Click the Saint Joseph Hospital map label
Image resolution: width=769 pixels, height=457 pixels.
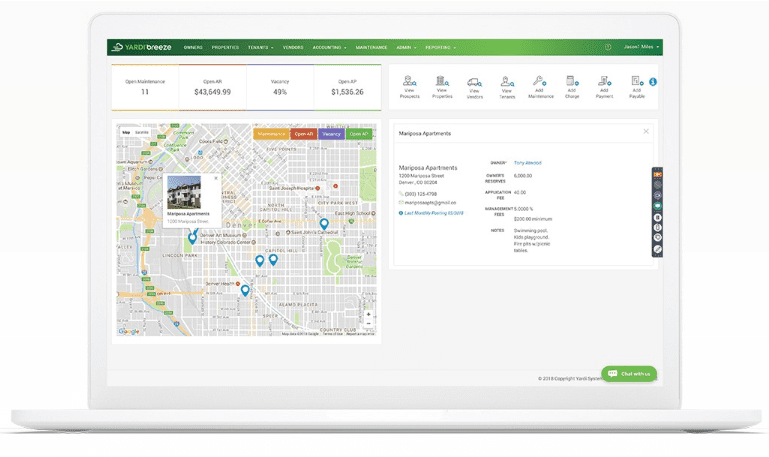[x=291, y=188]
